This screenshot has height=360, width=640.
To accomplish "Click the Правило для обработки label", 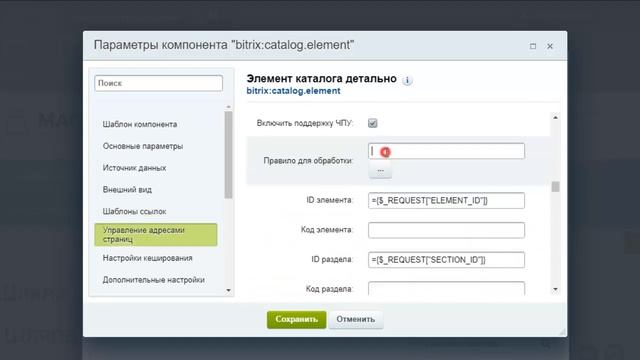I will pyautogui.click(x=308, y=160).
